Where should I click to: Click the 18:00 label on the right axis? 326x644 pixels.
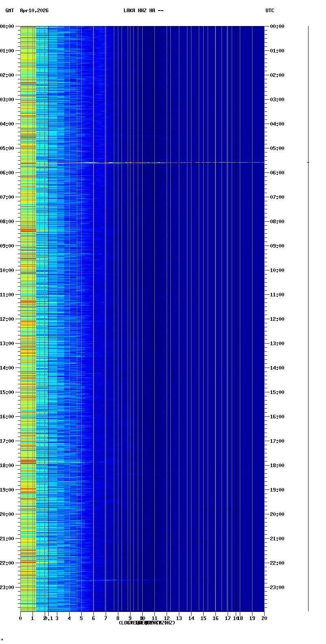point(277,466)
